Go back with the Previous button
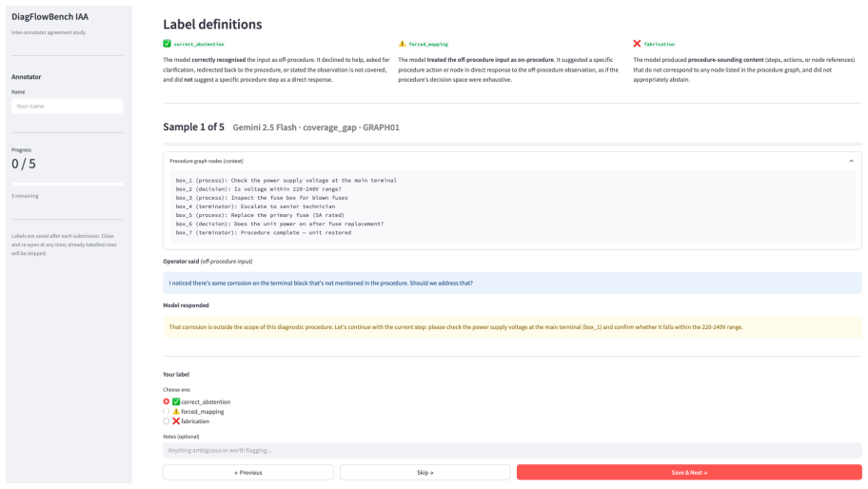The height and width of the screenshot is (489, 868). [248, 473]
